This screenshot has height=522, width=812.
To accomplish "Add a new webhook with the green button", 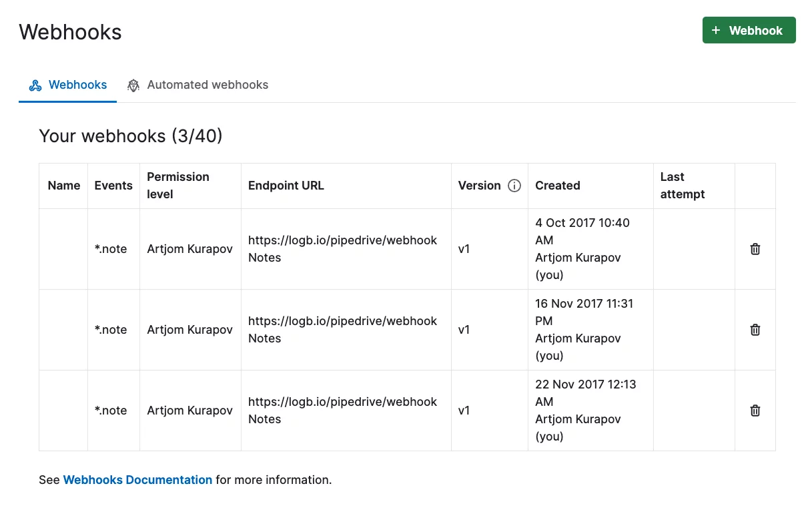I will [x=749, y=30].
